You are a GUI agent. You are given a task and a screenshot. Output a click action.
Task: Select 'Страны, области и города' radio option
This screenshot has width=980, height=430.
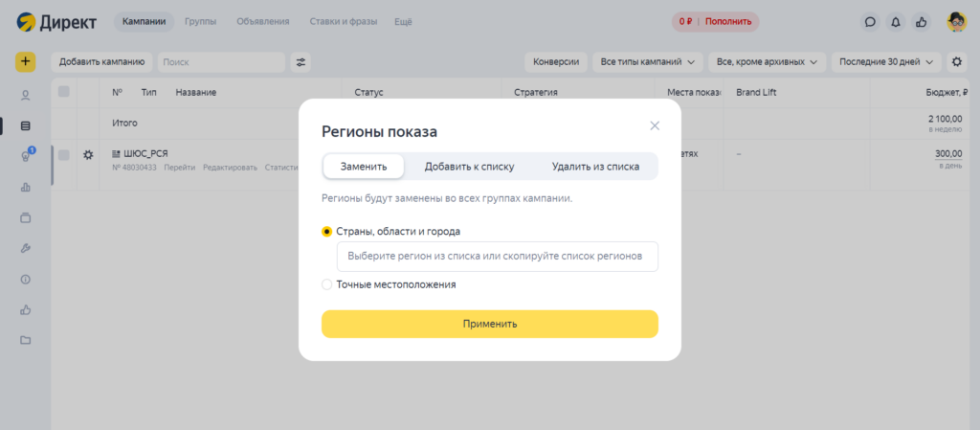point(327,231)
